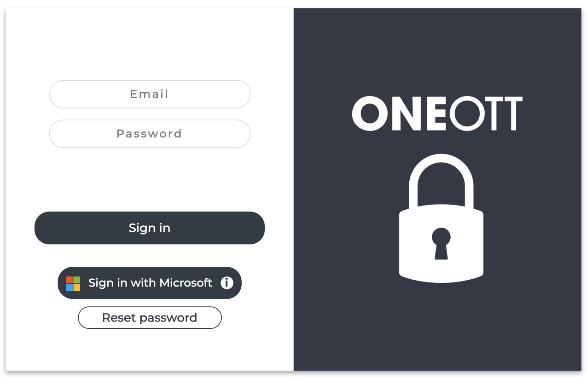Click the Email input field

[149, 94]
